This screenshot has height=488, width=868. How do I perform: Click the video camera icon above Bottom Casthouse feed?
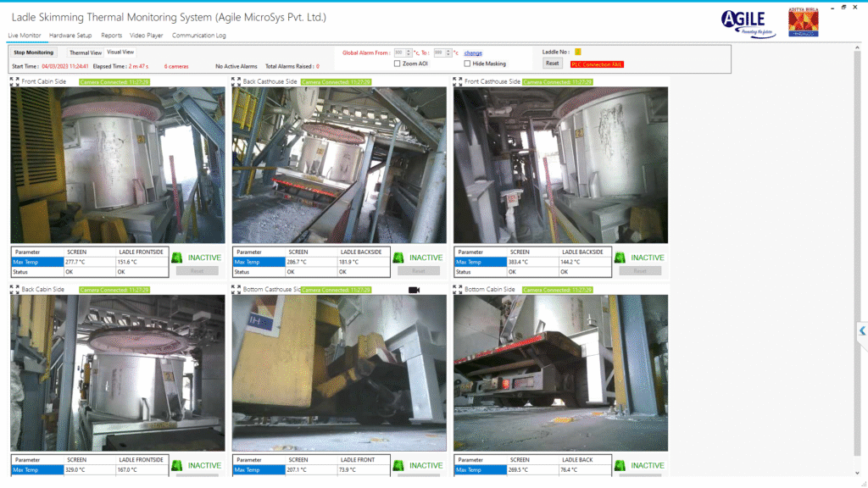click(x=414, y=290)
